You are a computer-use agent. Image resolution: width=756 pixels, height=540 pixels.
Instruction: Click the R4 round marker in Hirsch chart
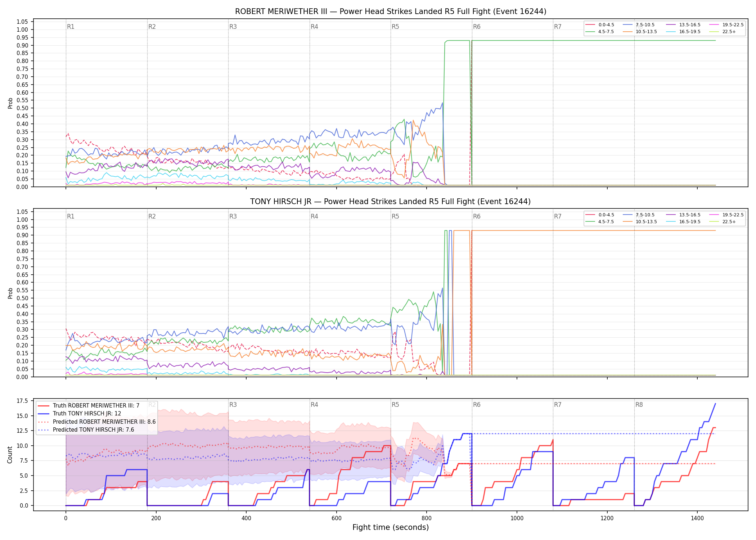(x=314, y=216)
